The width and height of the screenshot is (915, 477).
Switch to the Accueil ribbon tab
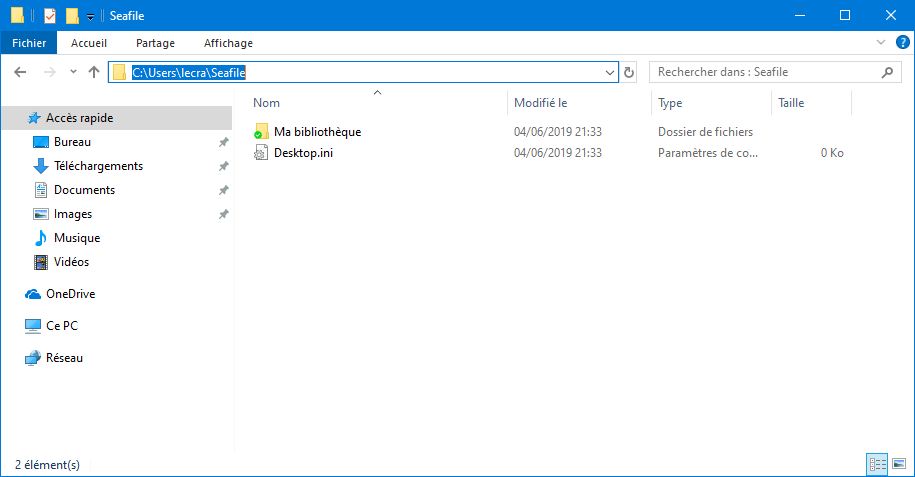click(x=89, y=43)
